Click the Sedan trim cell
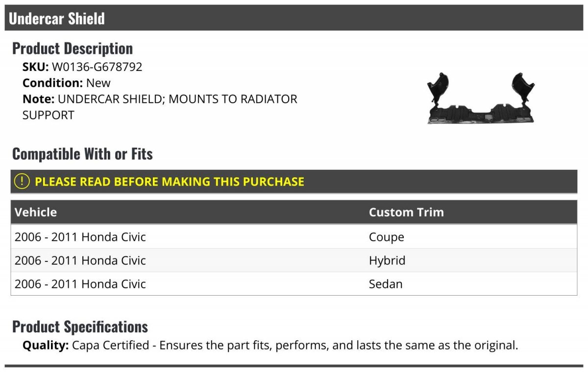The height and width of the screenshot is (372, 588). (386, 284)
